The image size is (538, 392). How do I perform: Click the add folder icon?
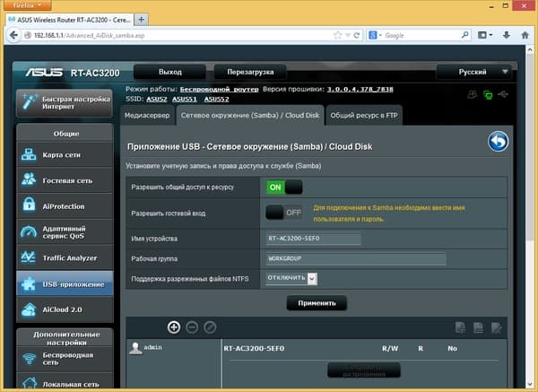pyautogui.click(x=460, y=327)
